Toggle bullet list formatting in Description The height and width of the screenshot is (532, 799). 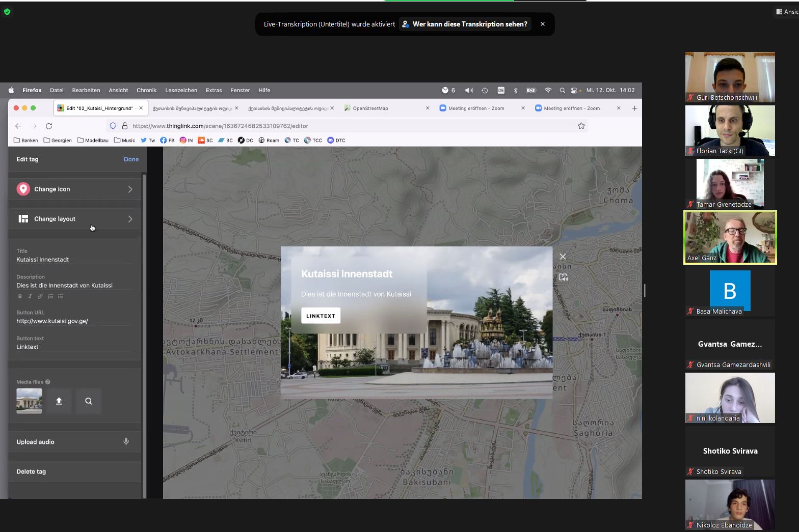pos(61,296)
